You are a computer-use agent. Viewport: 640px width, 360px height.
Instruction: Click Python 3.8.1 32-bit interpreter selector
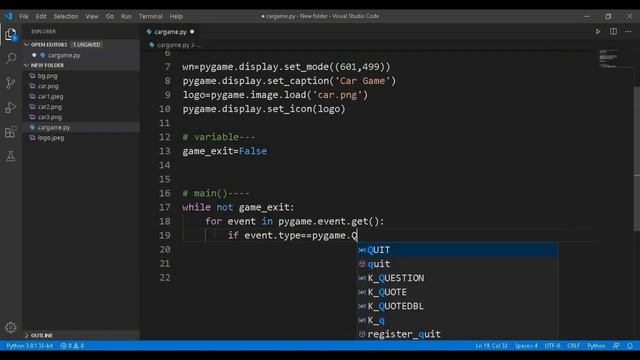(29, 346)
